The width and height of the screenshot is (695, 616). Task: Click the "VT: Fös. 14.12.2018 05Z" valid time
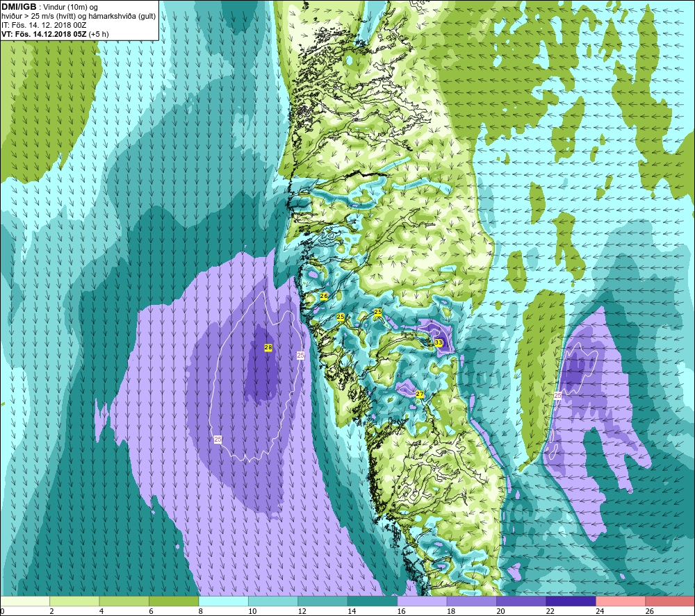click(44, 34)
